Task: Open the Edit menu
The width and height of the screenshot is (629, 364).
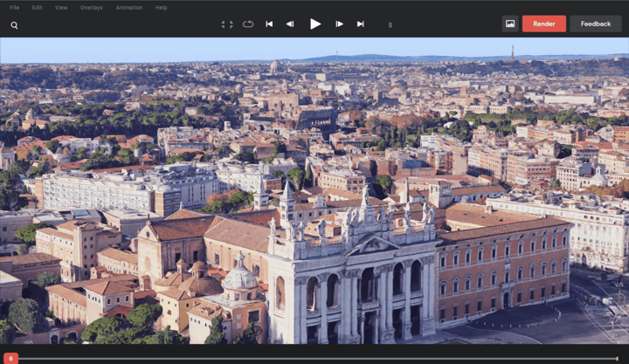Action: (37, 8)
